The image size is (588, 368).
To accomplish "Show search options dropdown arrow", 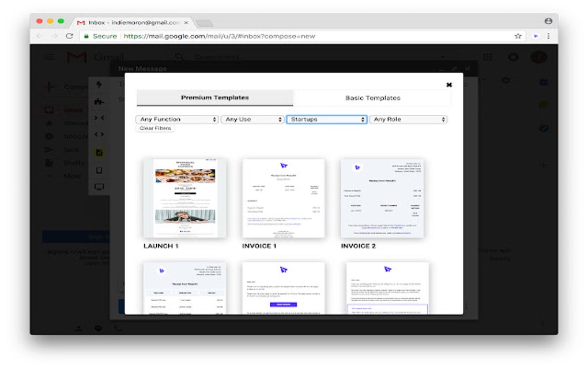I will [x=443, y=58].
